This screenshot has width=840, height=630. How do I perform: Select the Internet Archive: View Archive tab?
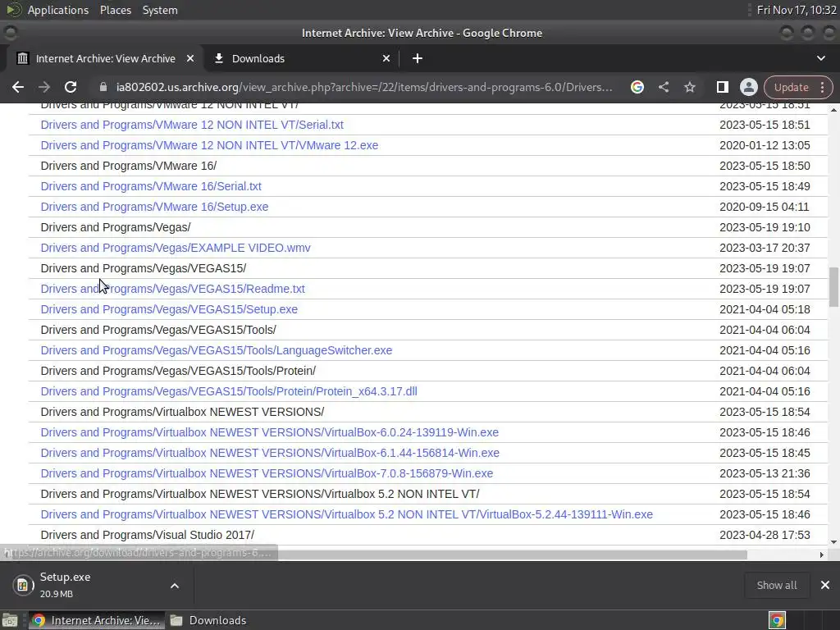(105, 58)
